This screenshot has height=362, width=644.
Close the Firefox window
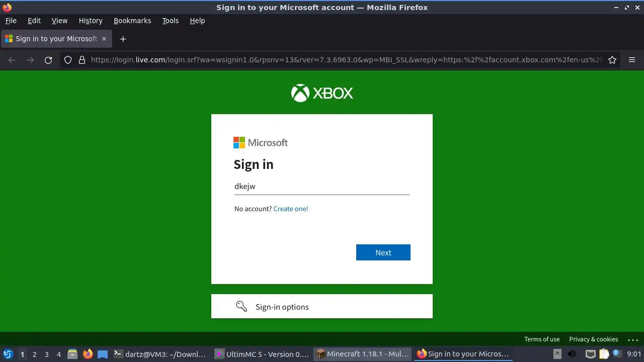(x=637, y=8)
